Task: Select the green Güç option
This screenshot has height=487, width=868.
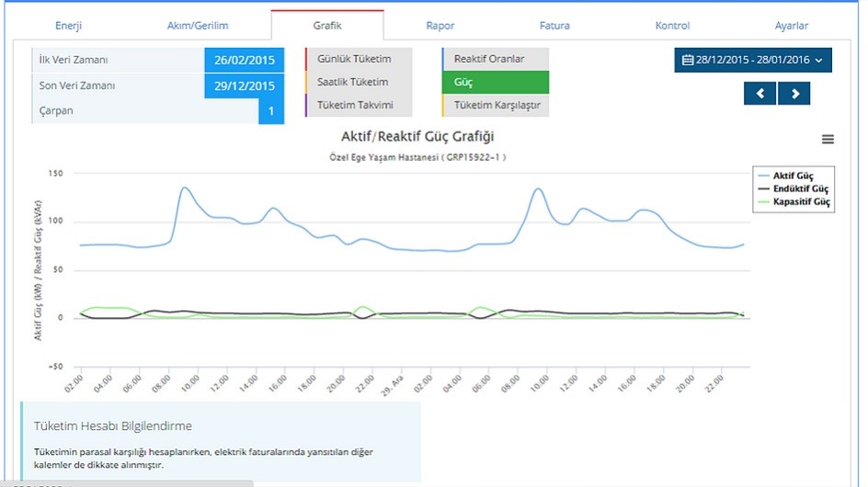Action: (x=496, y=82)
